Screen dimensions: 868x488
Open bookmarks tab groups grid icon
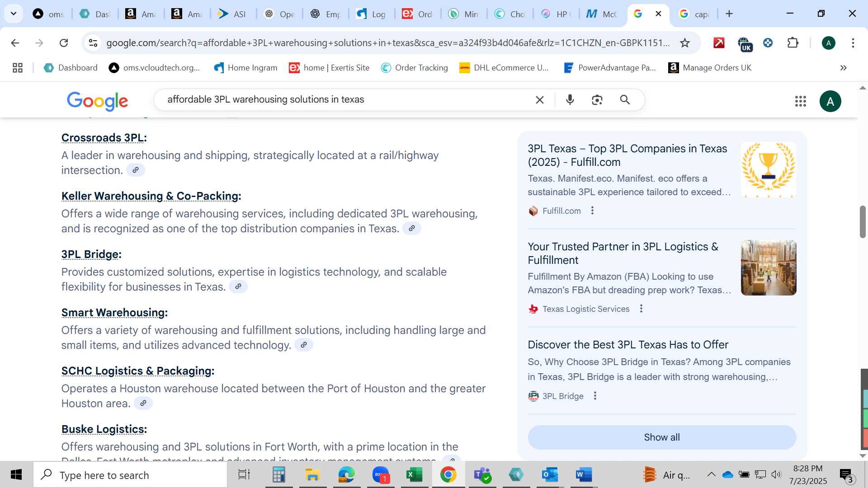click(18, 68)
